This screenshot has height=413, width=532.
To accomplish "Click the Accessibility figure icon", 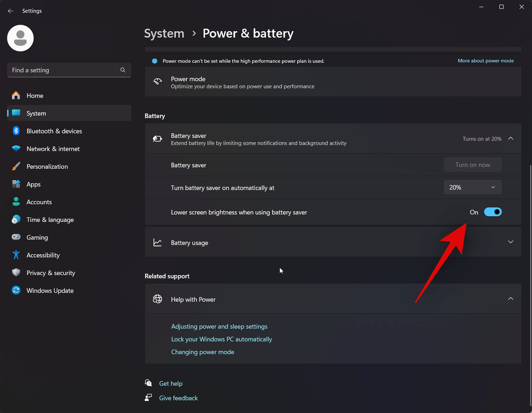I will pyautogui.click(x=16, y=255).
